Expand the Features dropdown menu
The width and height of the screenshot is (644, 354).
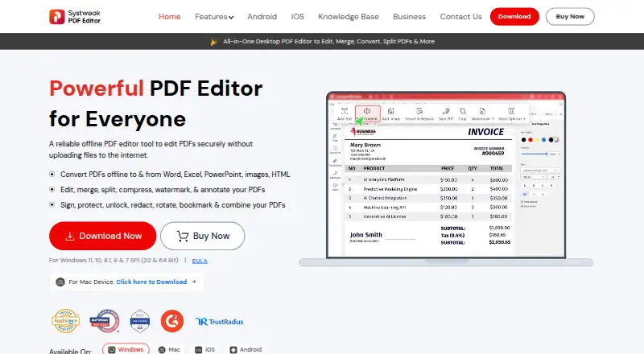click(x=214, y=16)
